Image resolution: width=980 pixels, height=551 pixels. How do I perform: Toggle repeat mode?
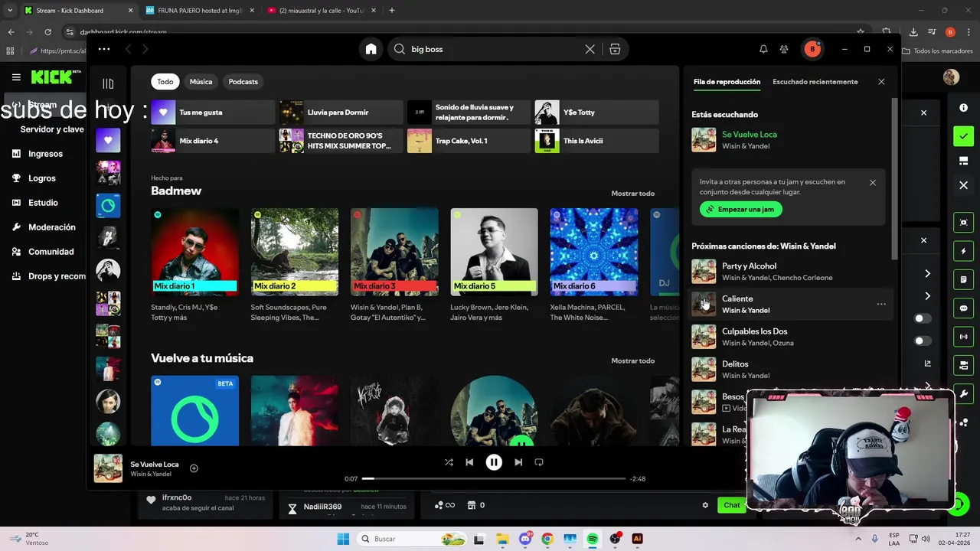click(539, 462)
